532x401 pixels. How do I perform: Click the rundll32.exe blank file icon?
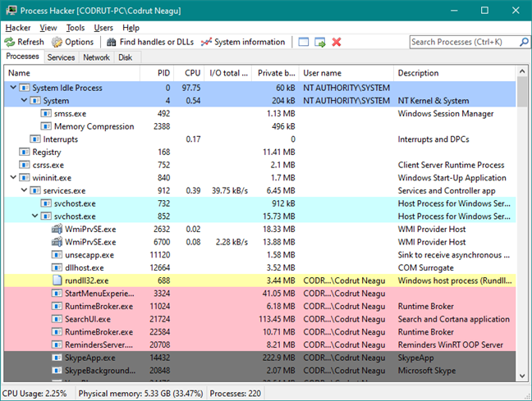(57, 280)
